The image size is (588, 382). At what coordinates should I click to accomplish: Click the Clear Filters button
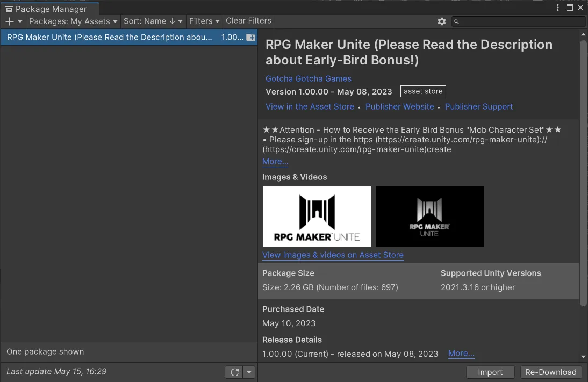[248, 21]
